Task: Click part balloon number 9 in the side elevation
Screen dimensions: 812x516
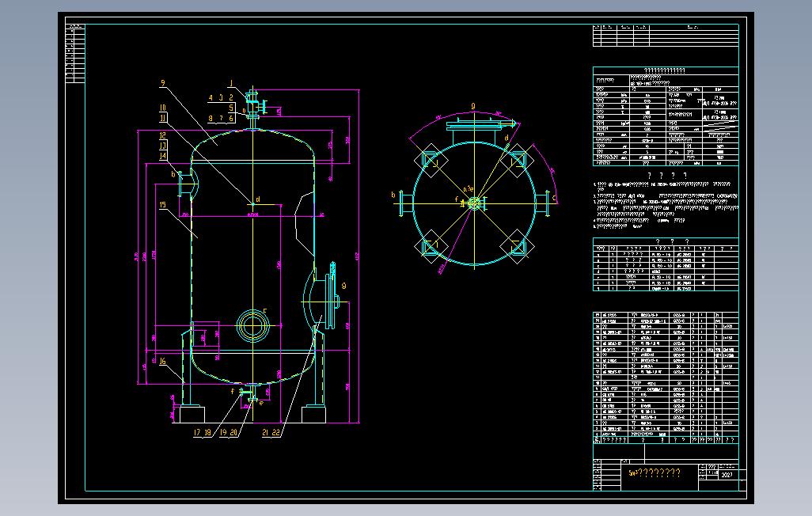Action: click(162, 83)
